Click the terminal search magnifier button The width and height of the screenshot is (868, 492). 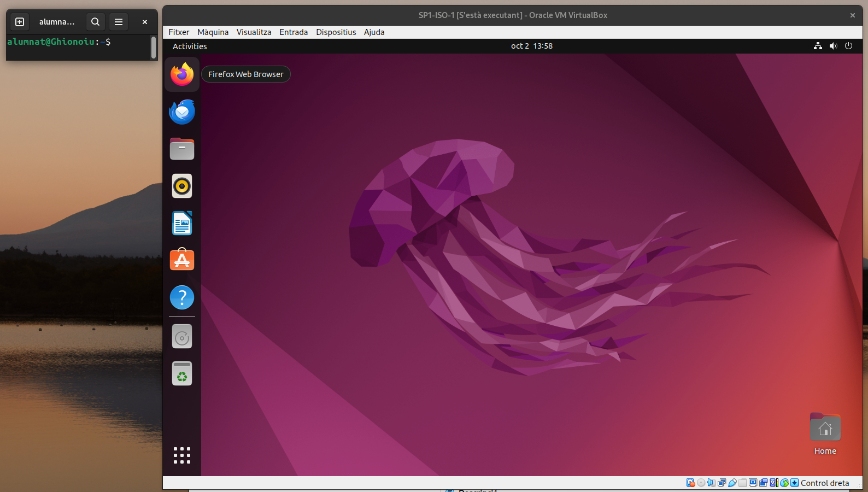pyautogui.click(x=95, y=22)
